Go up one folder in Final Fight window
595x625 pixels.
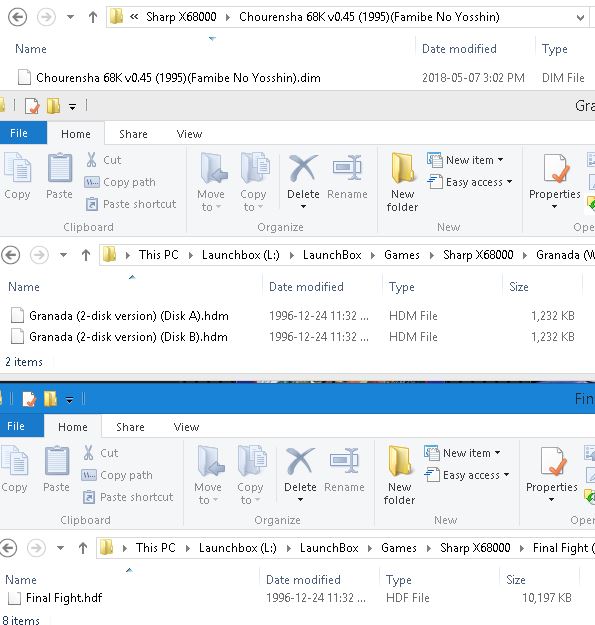tap(82, 548)
